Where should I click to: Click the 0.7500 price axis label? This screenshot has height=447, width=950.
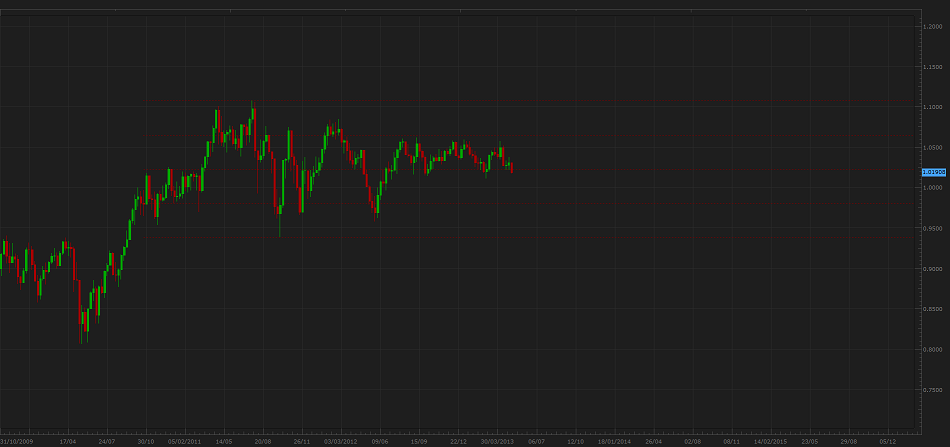[933, 390]
